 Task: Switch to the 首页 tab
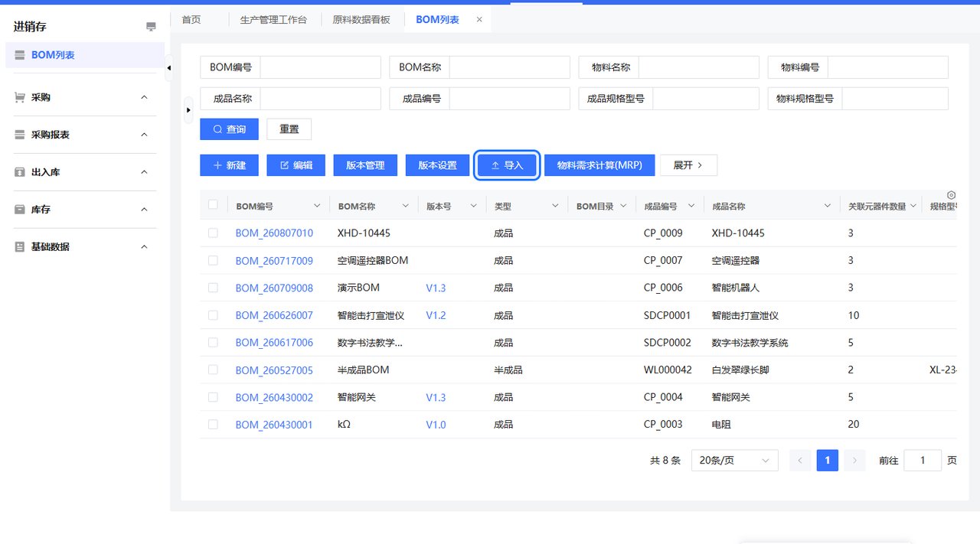tap(191, 20)
